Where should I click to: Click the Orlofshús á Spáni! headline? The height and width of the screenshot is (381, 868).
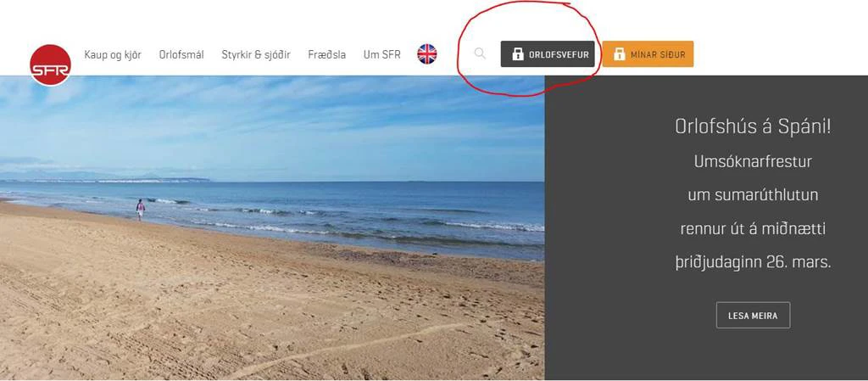tap(753, 127)
